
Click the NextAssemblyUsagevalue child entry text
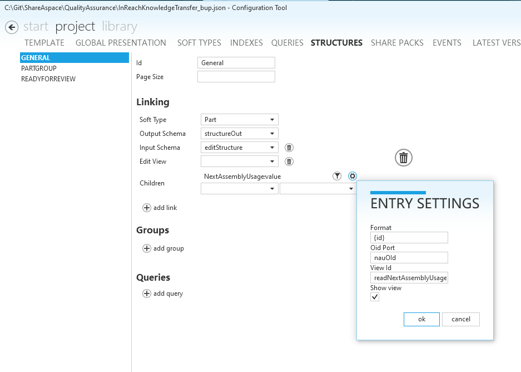pyautogui.click(x=242, y=176)
